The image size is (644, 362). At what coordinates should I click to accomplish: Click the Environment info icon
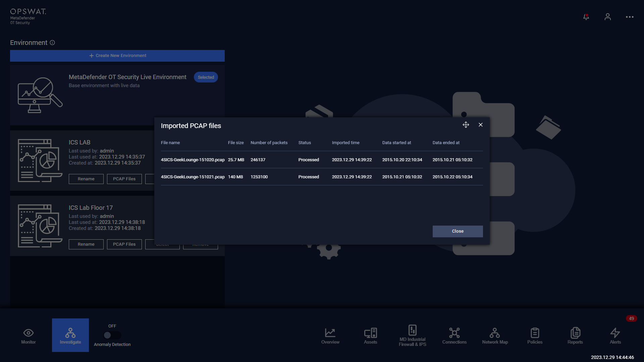click(52, 43)
